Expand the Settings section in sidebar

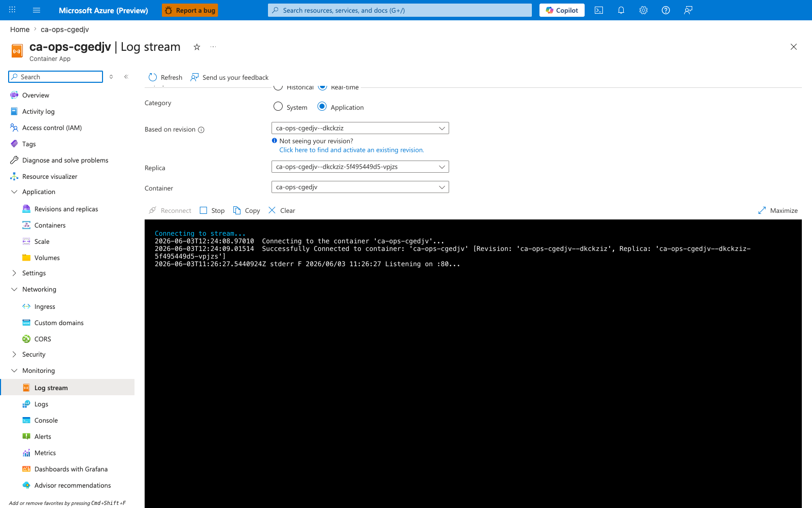[x=14, y=273]
